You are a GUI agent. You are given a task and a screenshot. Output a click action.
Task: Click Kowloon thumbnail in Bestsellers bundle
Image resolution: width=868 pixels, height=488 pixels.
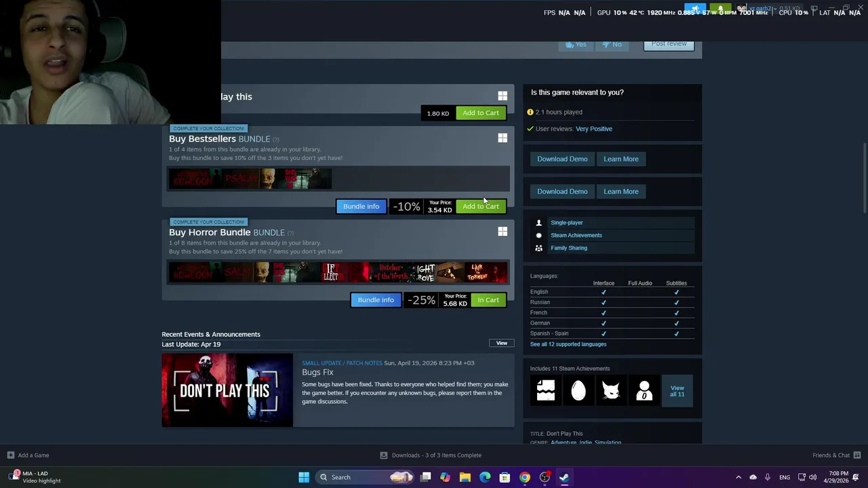(x=194, y=179)
